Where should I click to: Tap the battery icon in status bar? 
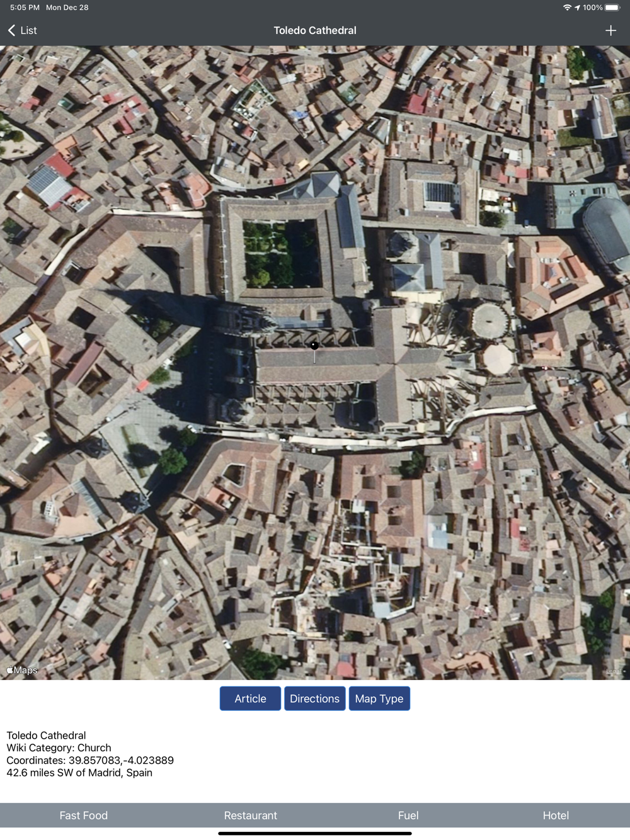[613, 8]
